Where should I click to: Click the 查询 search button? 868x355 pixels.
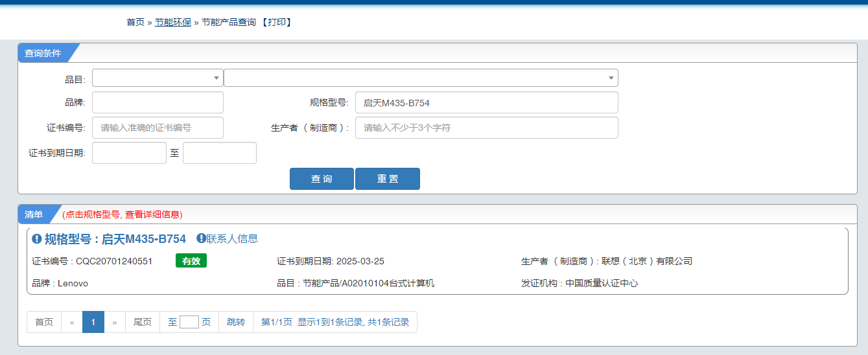(322, 179)
